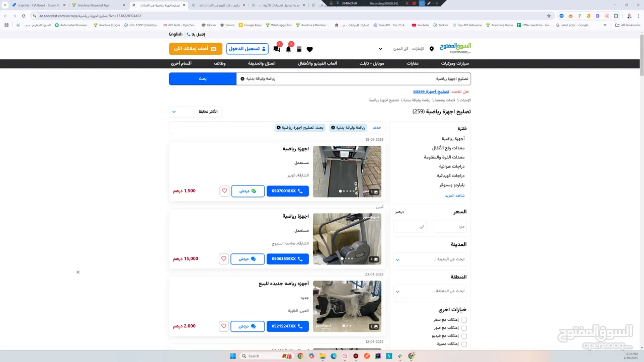Open the notifications bell icon
This screenshot has width=644, height=362.
click(288, 49)
